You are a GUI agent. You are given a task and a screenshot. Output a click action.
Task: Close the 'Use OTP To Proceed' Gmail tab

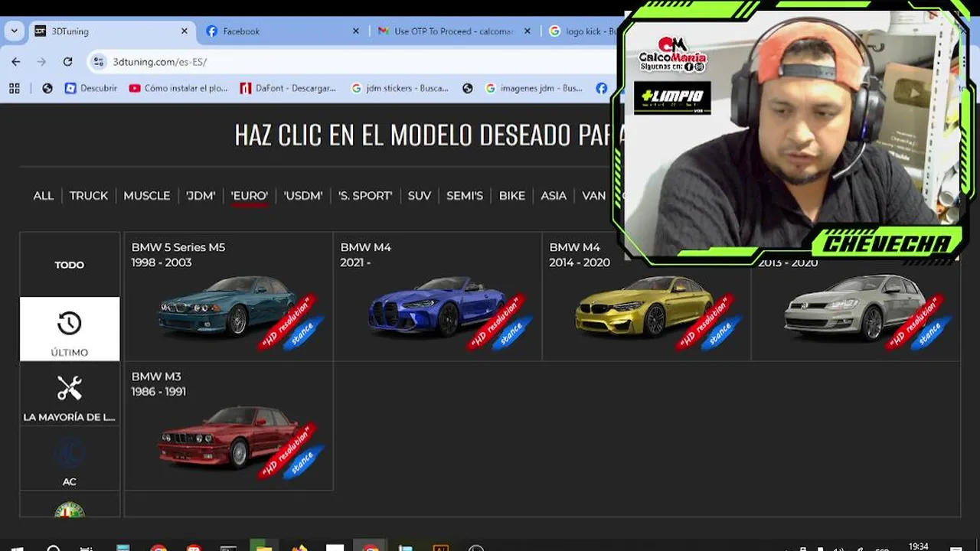527,31
